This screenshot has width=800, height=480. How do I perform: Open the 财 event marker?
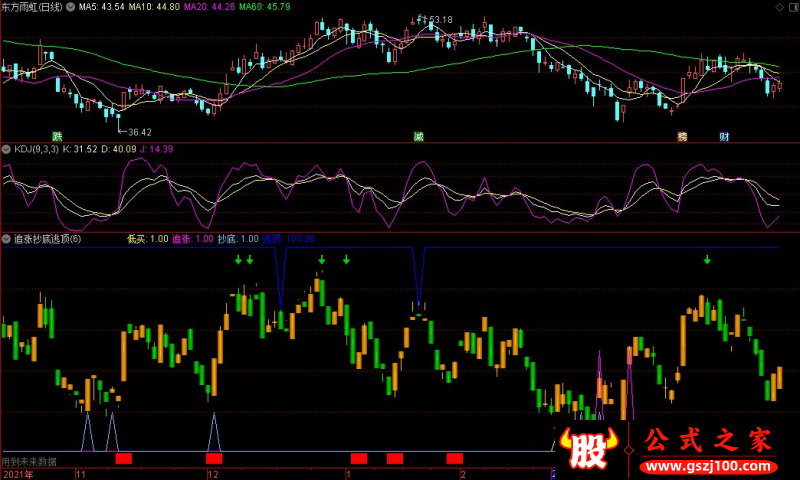(724, 136)
